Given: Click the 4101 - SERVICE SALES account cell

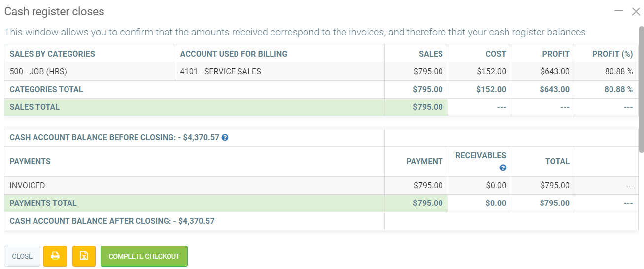Looking at the screenshot, I should (221, 72).
